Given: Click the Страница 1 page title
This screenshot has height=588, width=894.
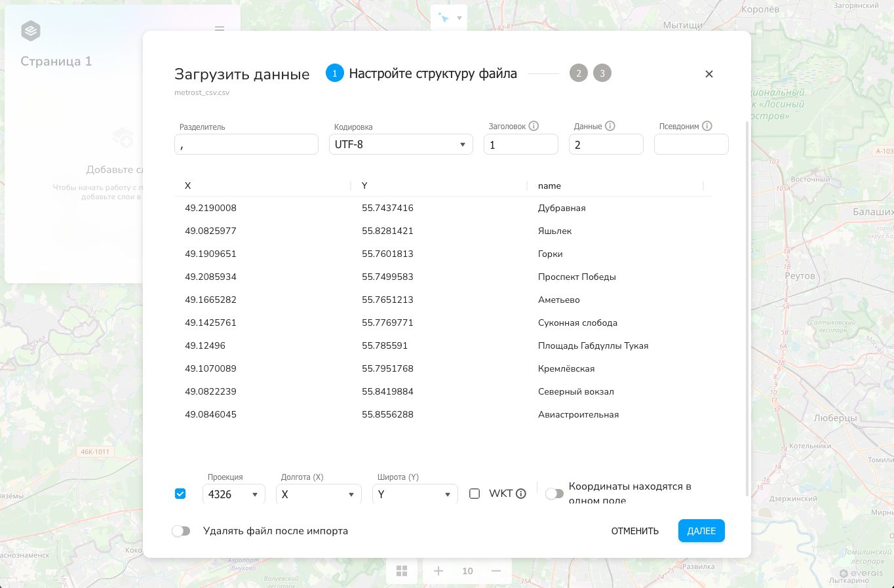Looking at the screenshot, I should (56, 61).
